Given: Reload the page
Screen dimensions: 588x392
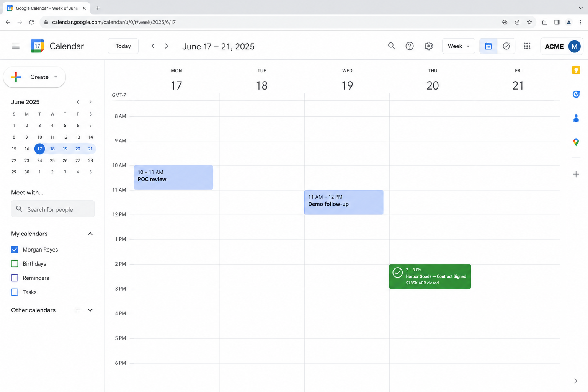Looking at the screenshot, I should pos(32,22).
